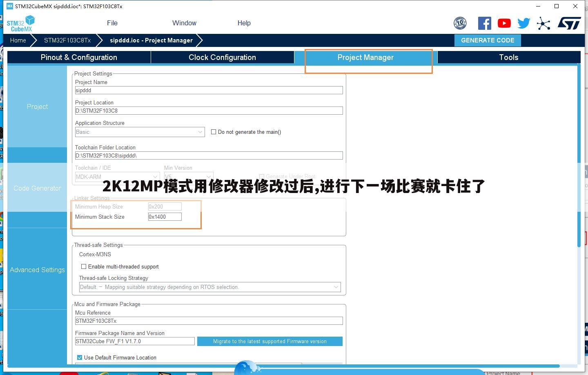The image size is (588, 375).
Task: Select the Code Generator side tab
Action: (x=37, y=188)
